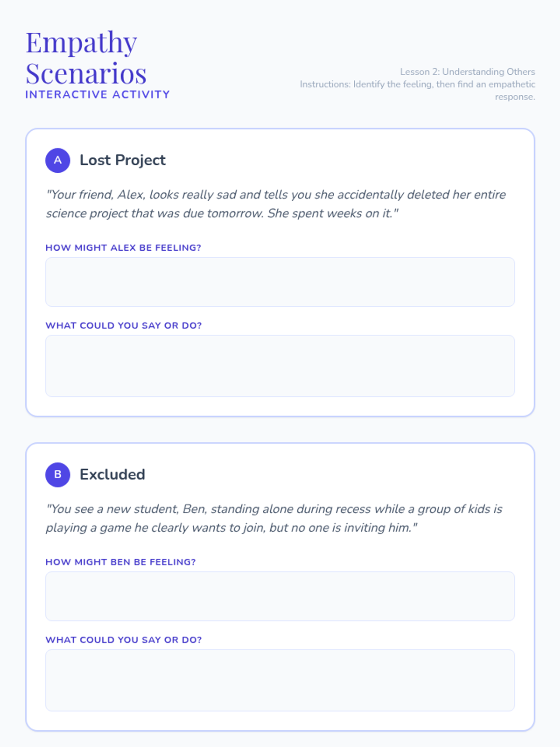Click the Empathy Scenarios page title
Image resolution: width=560 pixels, height=747 pixels.
click(86, 57)
